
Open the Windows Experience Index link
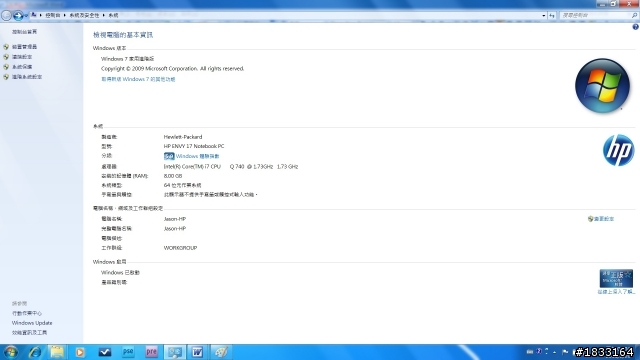[198, 156]
